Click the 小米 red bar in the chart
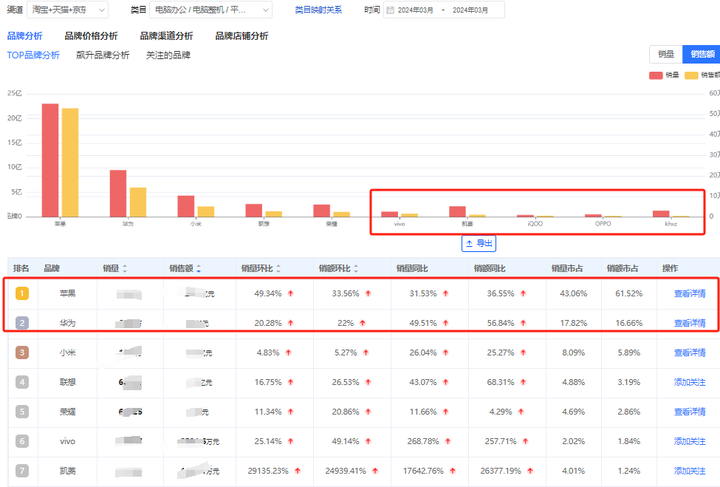This screenshot has height=487, width=720. [x=186, y=206]
